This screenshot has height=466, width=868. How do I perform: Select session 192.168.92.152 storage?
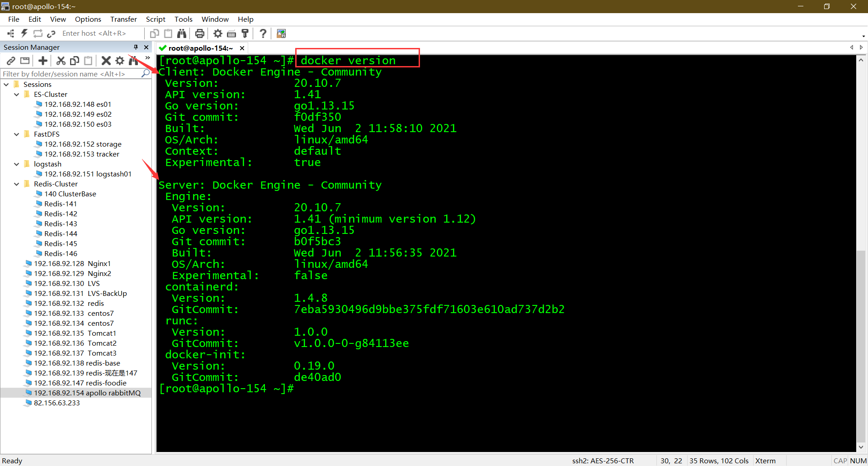[x=83, y=144]
